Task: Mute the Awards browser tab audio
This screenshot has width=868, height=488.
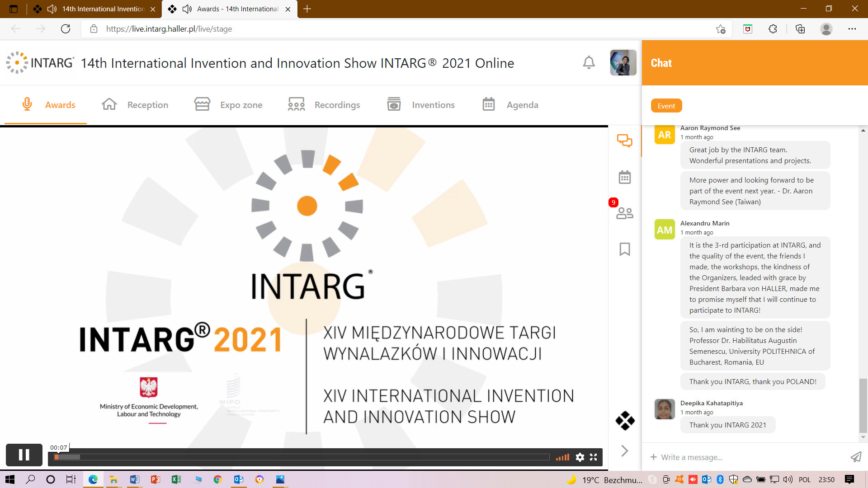Action: point(187,9)
